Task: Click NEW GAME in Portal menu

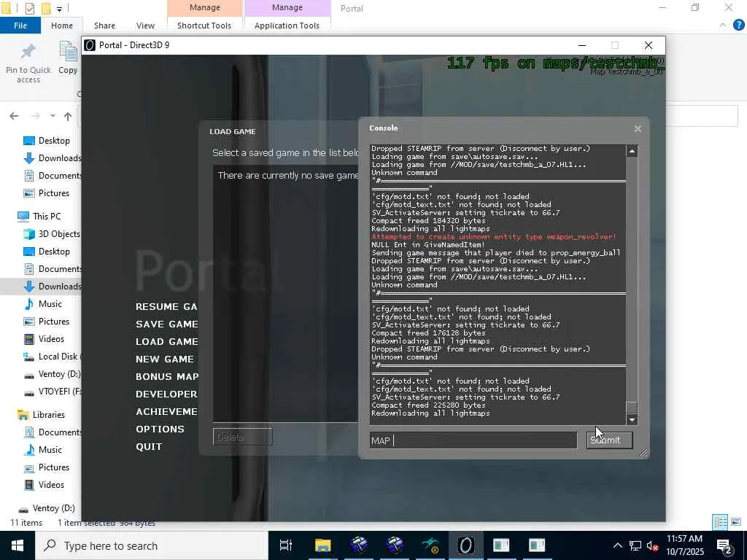Action: pyautogui.click(x=165, y=359)
